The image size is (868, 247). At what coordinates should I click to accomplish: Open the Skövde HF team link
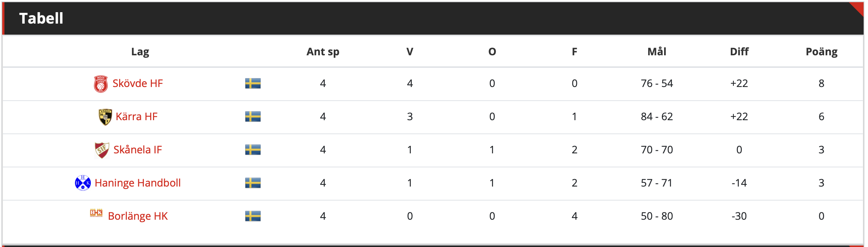coord(138,83)
